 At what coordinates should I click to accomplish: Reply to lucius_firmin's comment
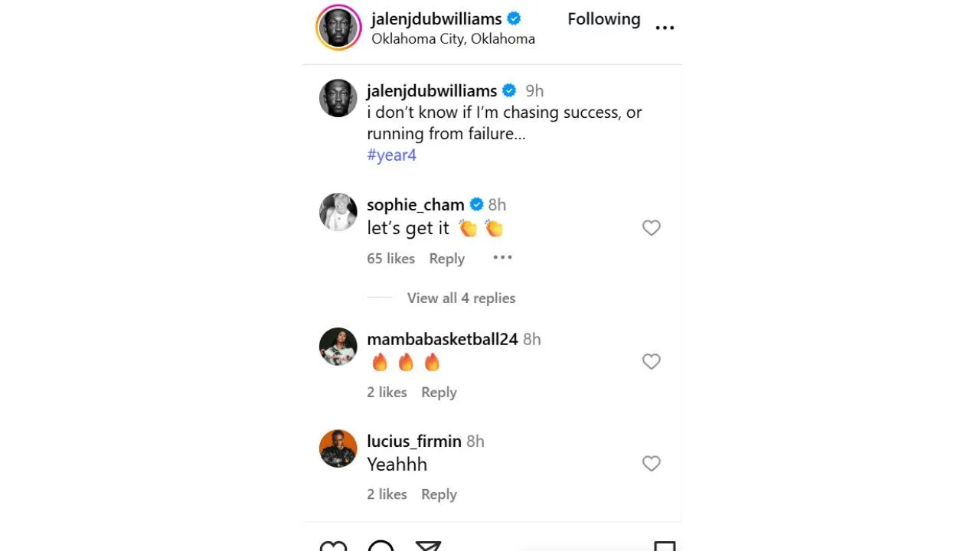click(x=439, y=494)
